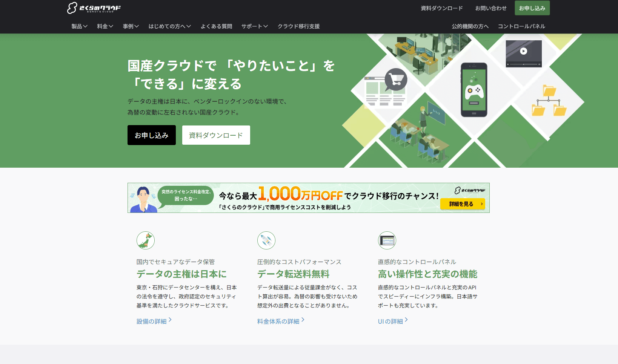Viewport: 618px width, 364px height.
Task: Click the chevron beside UIの詳細
Action: coord(406,320)
